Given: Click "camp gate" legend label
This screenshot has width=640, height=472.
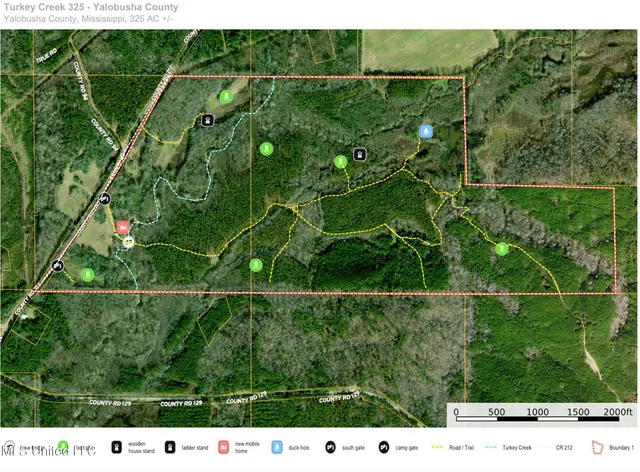Looking at the screenshot, I should [x=407, y=448].
